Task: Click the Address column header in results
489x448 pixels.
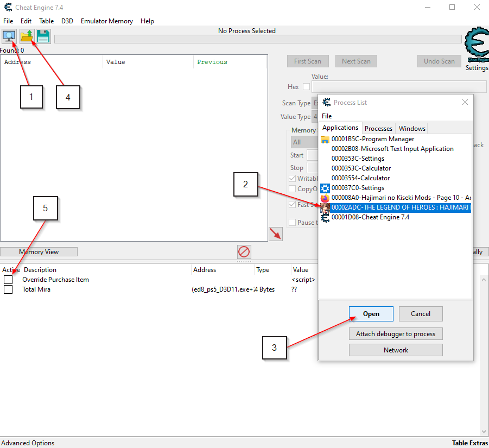Action: (52, 62)
